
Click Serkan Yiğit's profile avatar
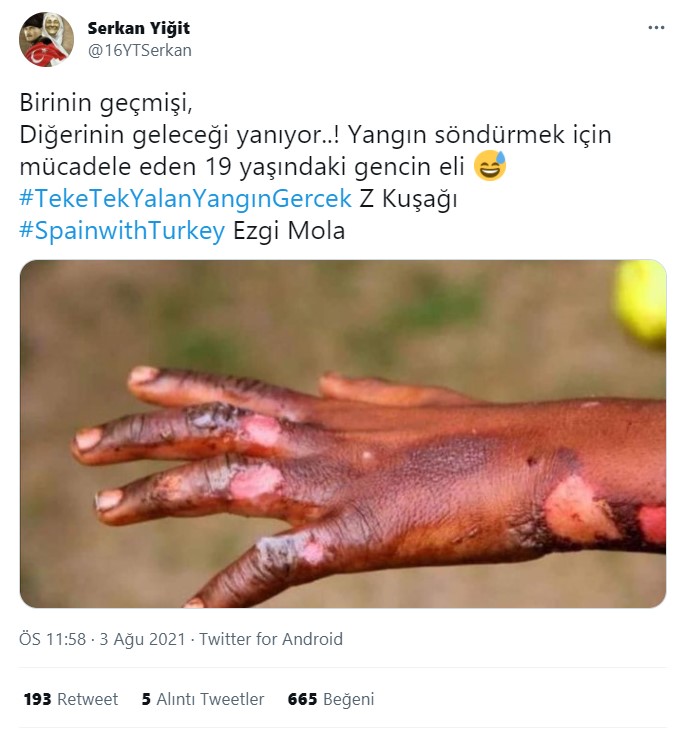pos(46,40)
